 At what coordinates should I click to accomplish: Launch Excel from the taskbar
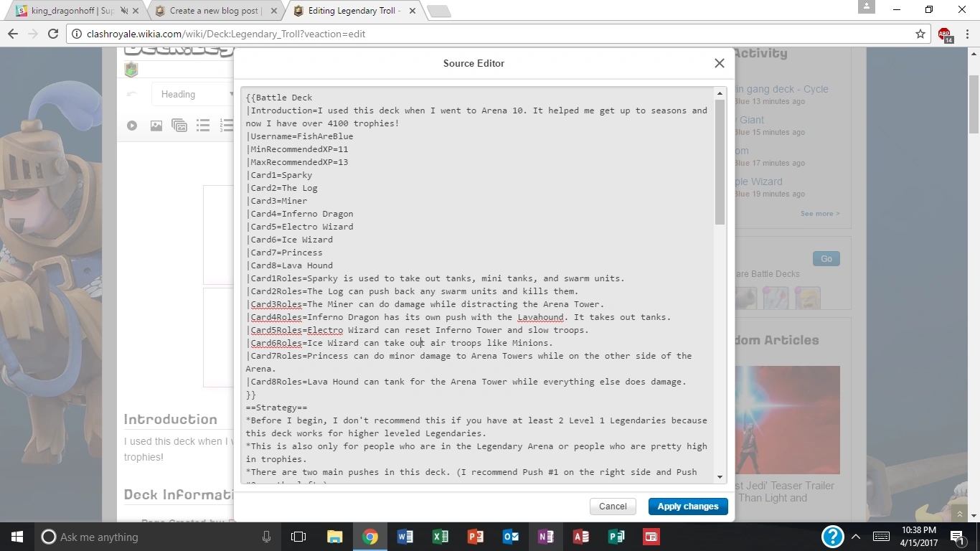tap(440, 537)
